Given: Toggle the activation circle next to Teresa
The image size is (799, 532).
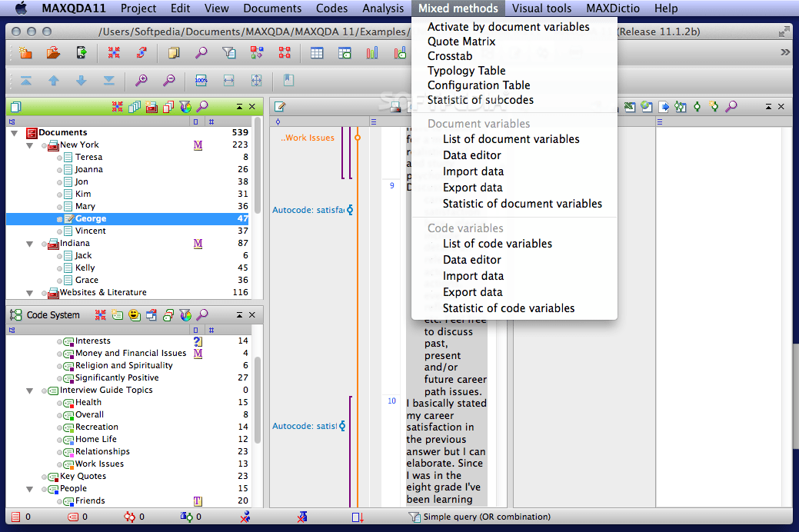Looking at the screenshot, I should point(60,158).
